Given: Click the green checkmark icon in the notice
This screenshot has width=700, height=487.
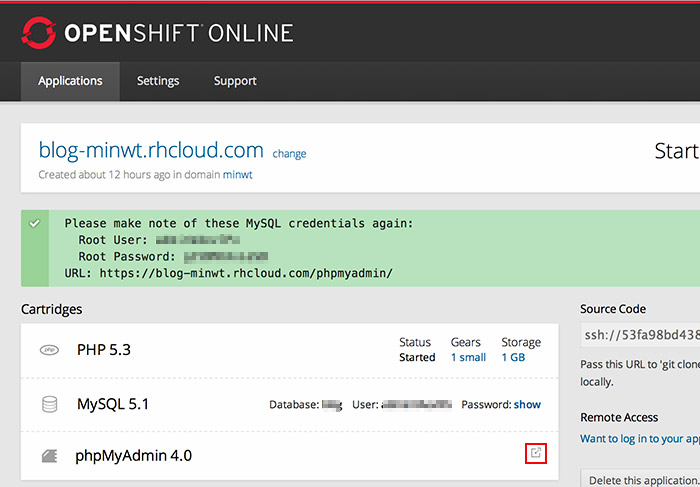Looking at the screenshot, I should [34, 223].
